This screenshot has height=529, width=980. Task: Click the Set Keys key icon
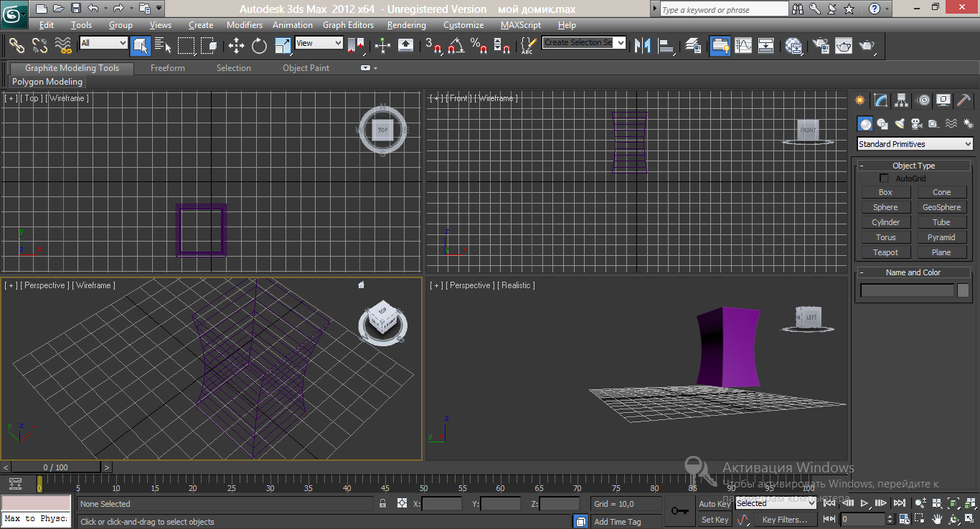click(679, 511)
